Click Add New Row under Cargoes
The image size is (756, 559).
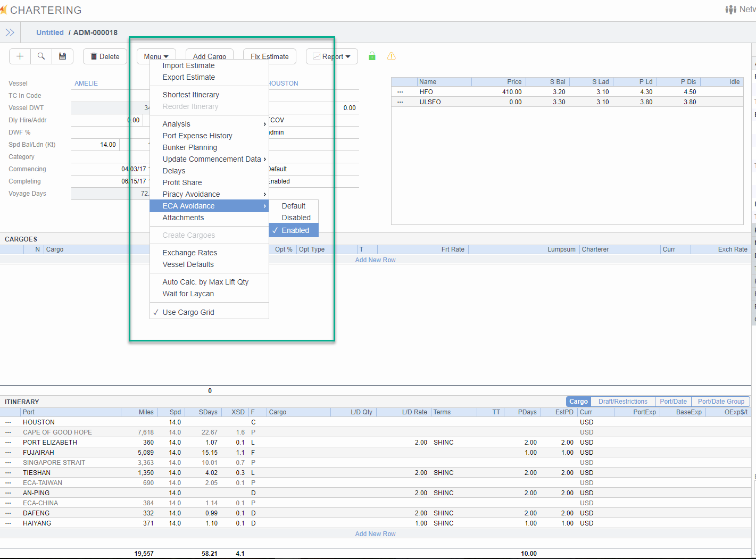(375, 260)
